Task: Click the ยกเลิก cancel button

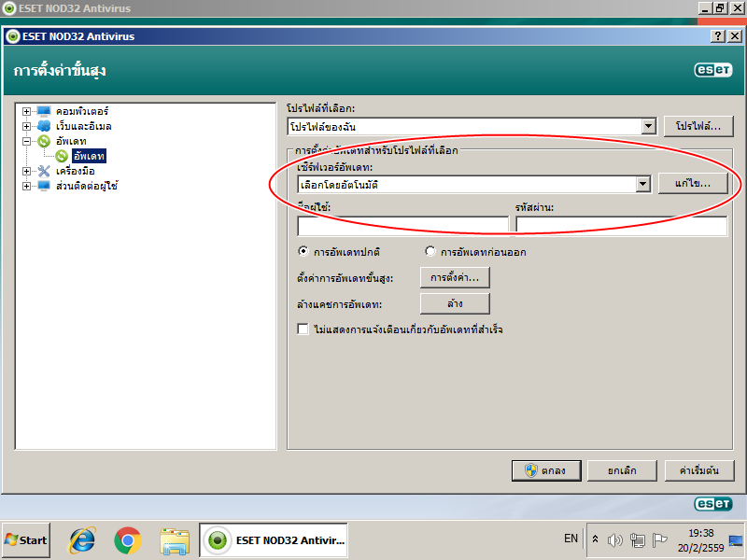Action: (x=622, y=470)
